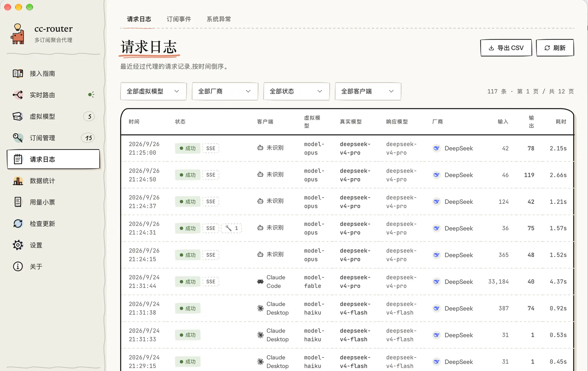Export logs with 导出 CSV button
The height and width of the screenshot is (371, 588).
[506, 48]
